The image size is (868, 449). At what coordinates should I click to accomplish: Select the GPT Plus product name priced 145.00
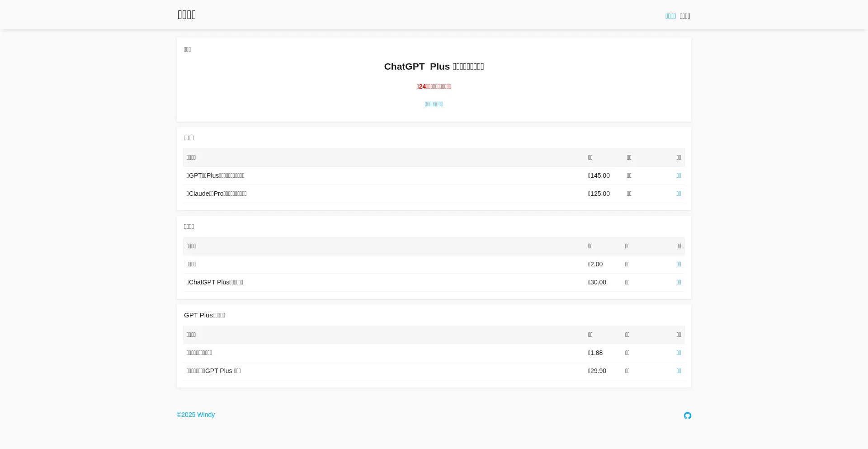216,175
